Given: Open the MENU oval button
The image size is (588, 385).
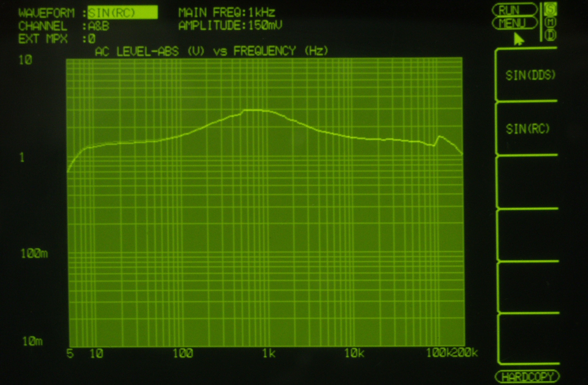Looking at the screenshot, I should pos(514,23).
